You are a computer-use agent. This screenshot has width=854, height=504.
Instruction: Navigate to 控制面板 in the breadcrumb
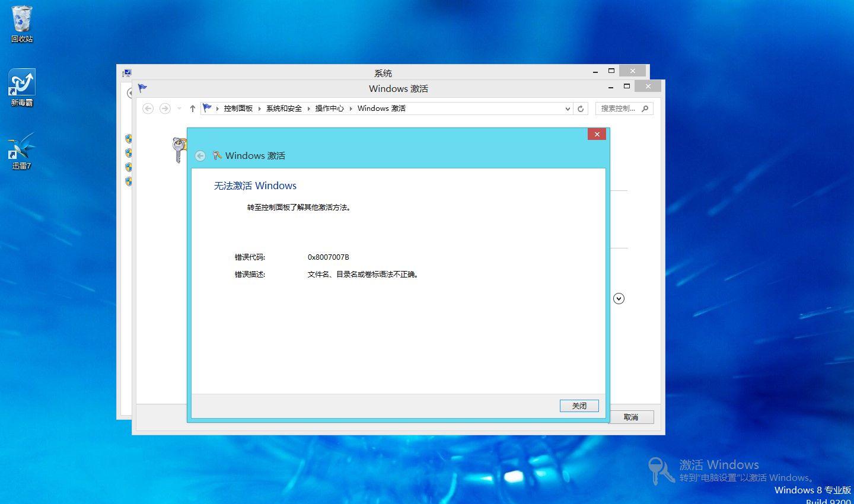(238, 109)
